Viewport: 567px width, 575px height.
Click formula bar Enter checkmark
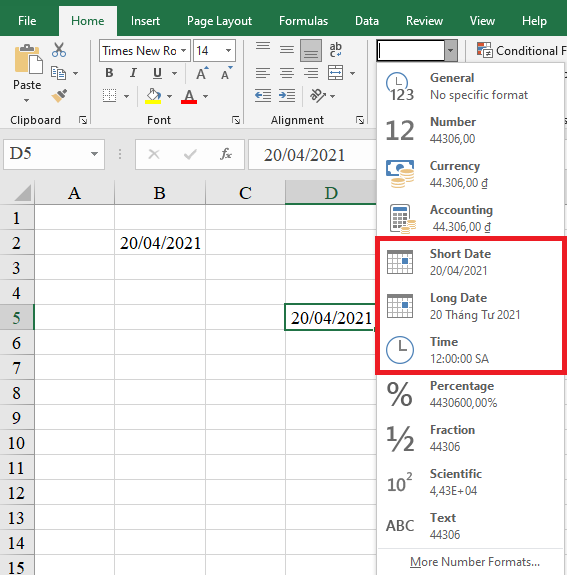tap(190, 154)
